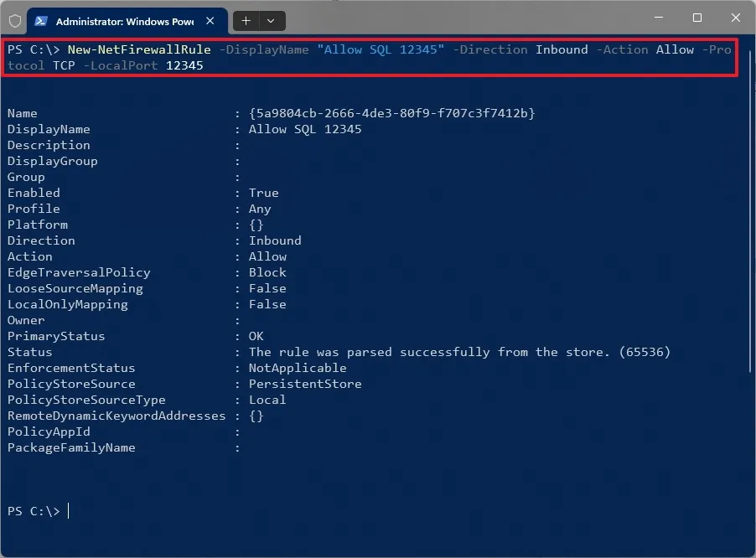This screenshot has height=558, width=756.
Task: Click the LocalPort number 12345 in the command
Action: [x=184, y=65]
